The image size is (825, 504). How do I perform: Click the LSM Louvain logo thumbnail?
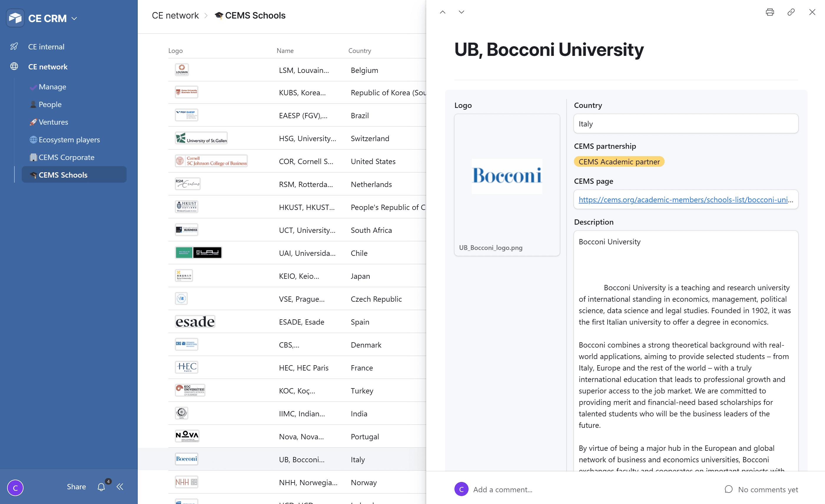coord(182,70)
